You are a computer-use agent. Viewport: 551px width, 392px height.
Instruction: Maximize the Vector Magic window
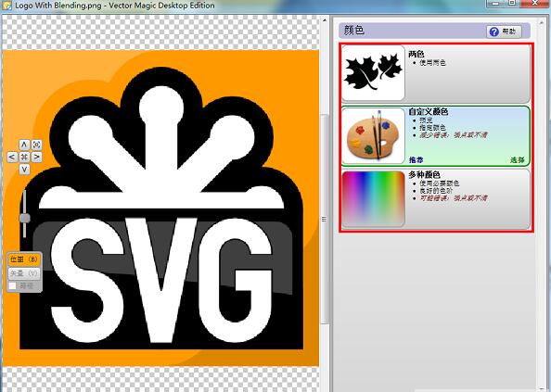(512, 3)
